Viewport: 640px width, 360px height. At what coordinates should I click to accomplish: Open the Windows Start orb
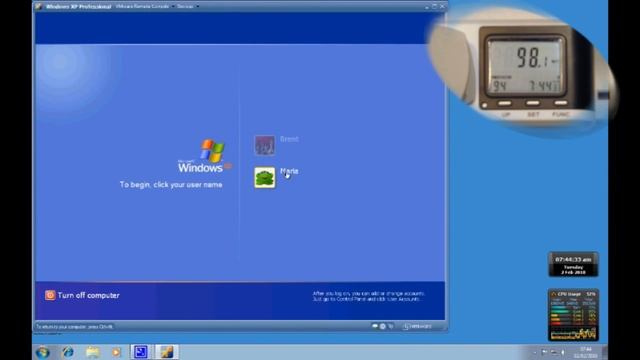pos(42,352)
